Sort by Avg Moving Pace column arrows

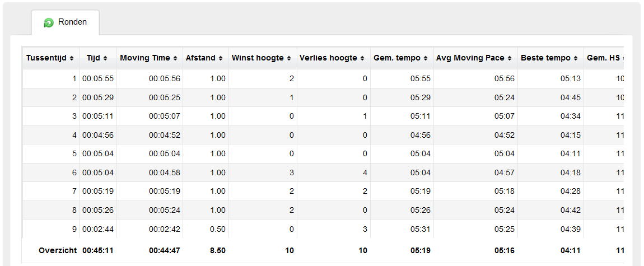tap(510, 59)
